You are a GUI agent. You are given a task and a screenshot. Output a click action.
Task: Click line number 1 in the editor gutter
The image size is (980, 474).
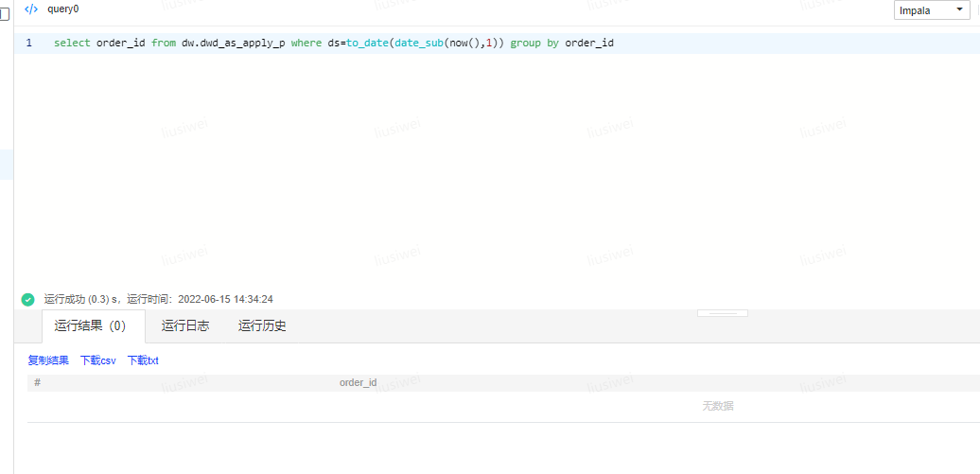point(28,44)
